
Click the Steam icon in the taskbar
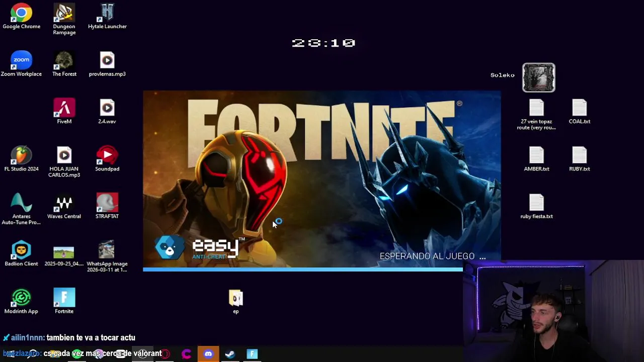coord(230,354)
